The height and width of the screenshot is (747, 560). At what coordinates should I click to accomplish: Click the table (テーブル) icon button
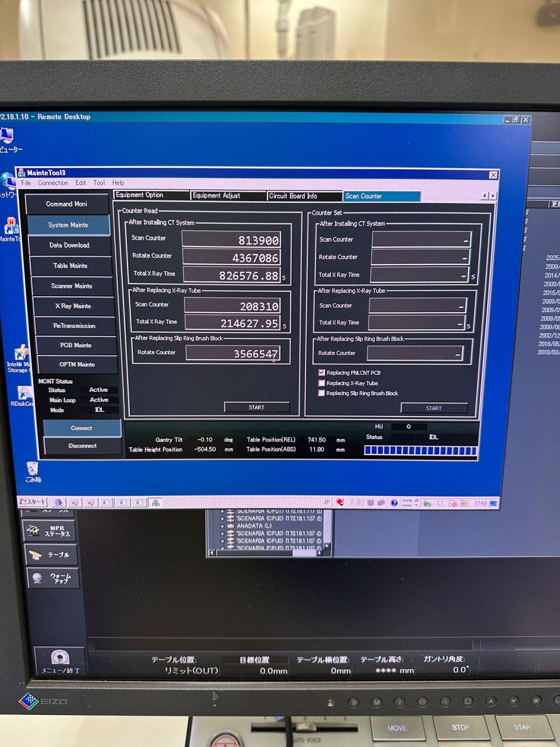(x=51, y=555)
